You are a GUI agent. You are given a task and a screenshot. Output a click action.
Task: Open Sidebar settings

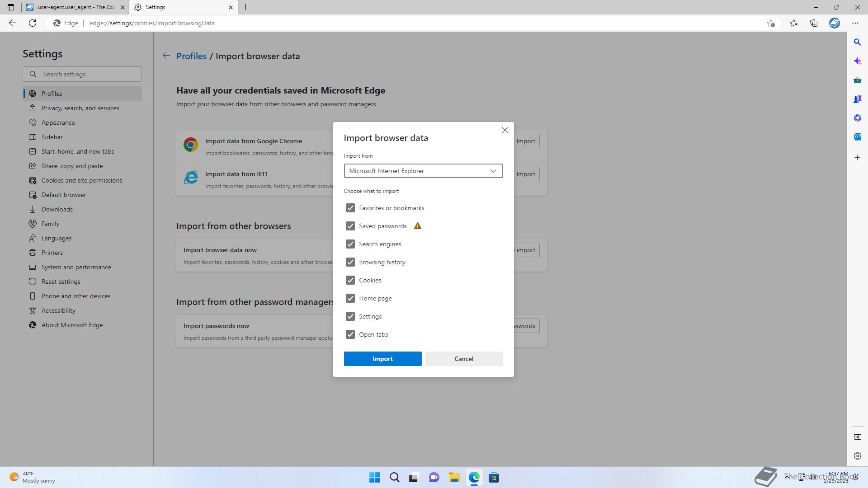tap(82, 137)
